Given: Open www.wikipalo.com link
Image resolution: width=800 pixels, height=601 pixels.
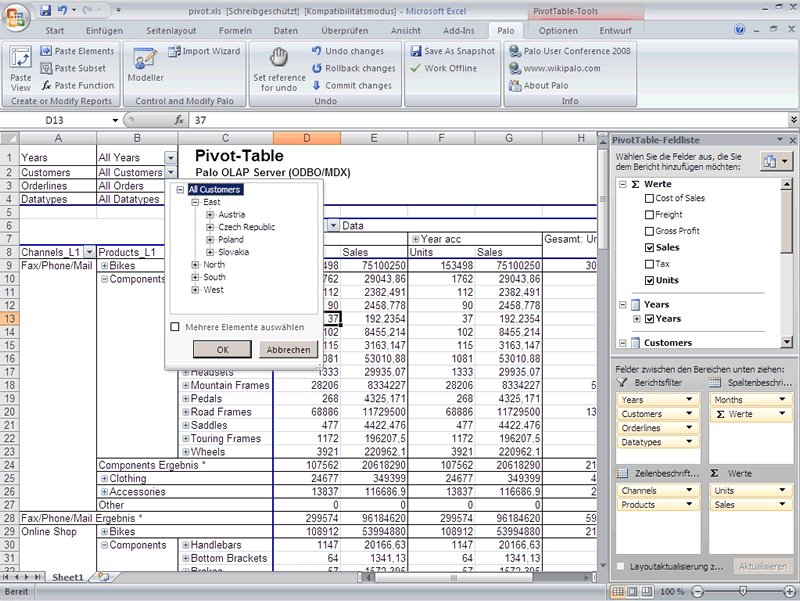Looking at the screenshot, I should pyautogui.click(x=555, y=68).
